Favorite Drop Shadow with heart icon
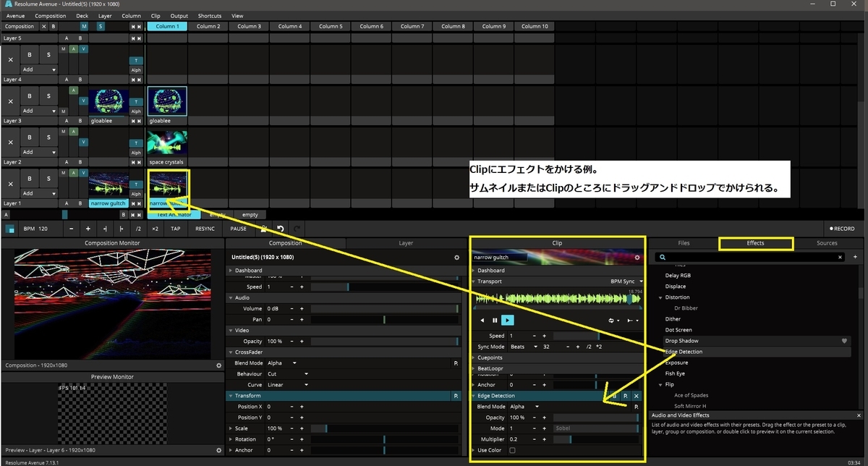The width and height of the screenshot is (868, 466). tap(843, 341)
